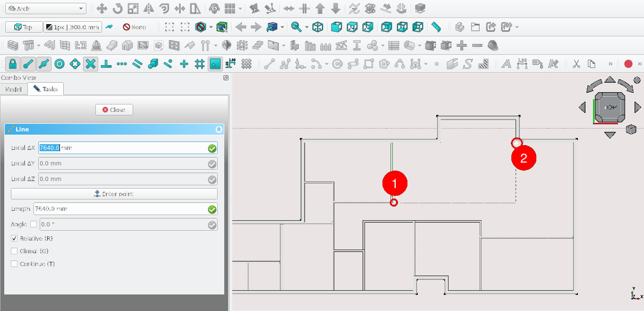Switch to the Model tab
The image size is (644, 311).
point(13,89)
